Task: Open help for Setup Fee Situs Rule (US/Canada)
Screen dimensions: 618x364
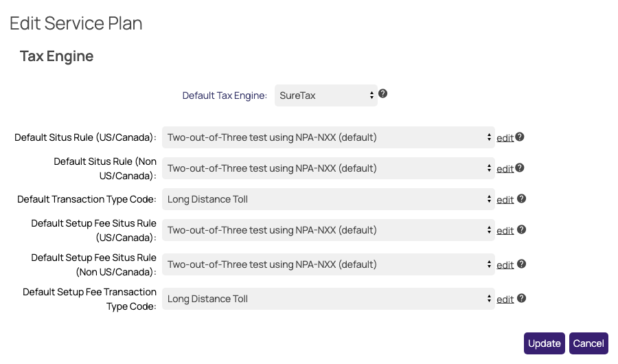Action: [x=521, y=229]
